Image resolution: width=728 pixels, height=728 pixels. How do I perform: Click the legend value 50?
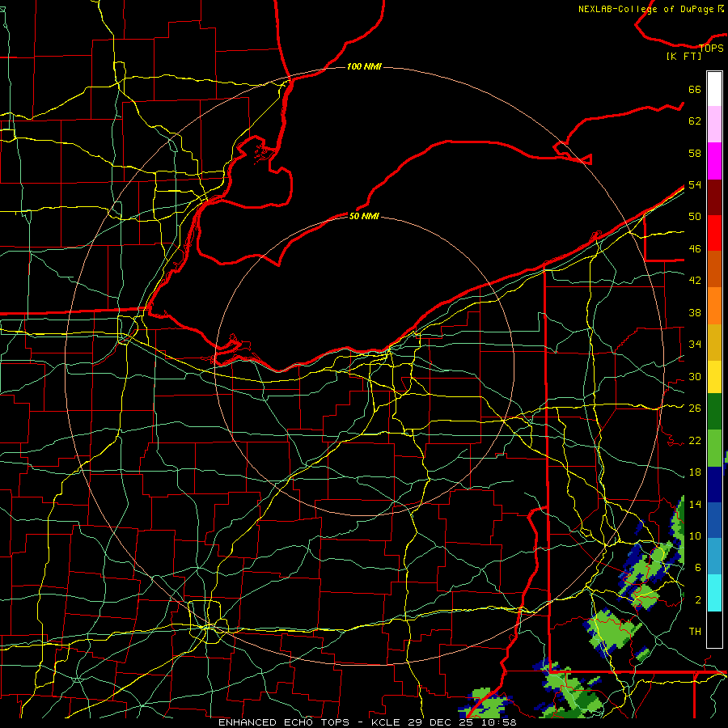pyautogui.click(x=695, y=217)
